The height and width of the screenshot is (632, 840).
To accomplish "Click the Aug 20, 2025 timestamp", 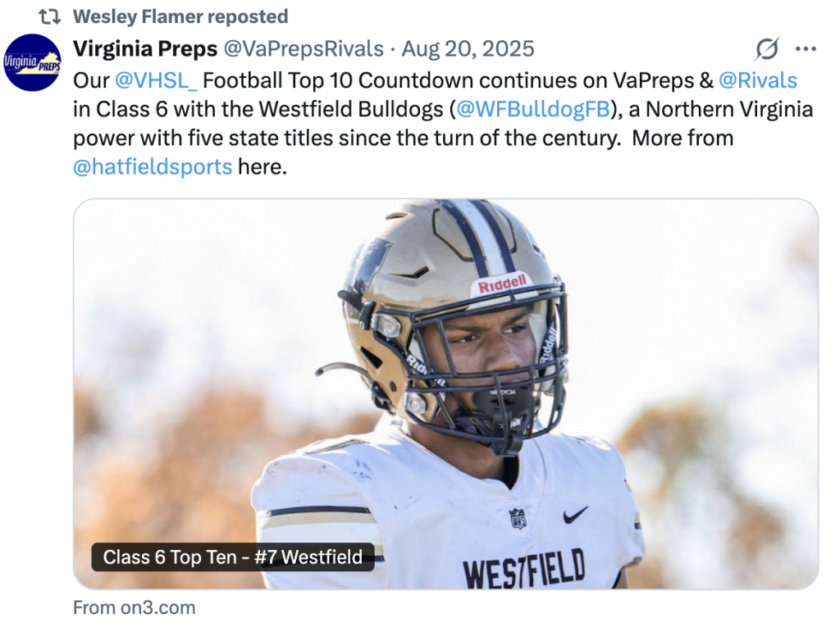I will tap(468, 49).
